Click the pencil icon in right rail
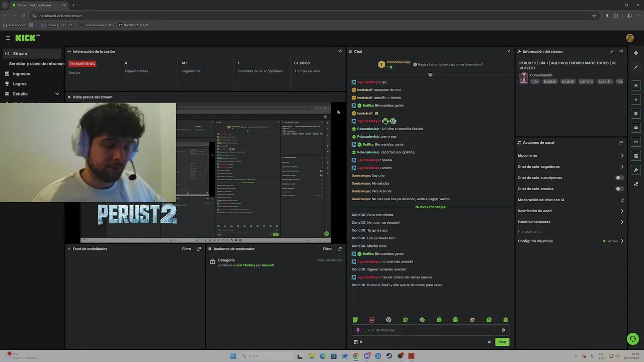 [636, 67]
